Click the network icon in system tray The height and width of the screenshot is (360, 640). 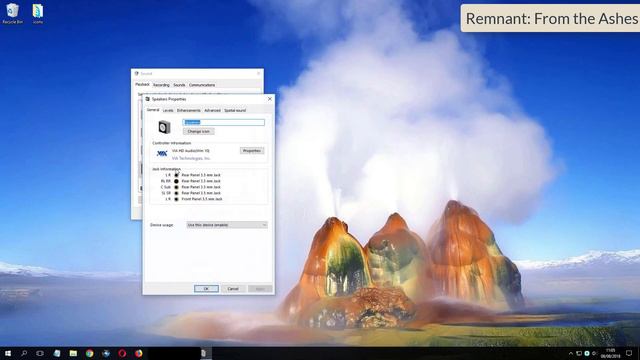[x=579, y=353]
